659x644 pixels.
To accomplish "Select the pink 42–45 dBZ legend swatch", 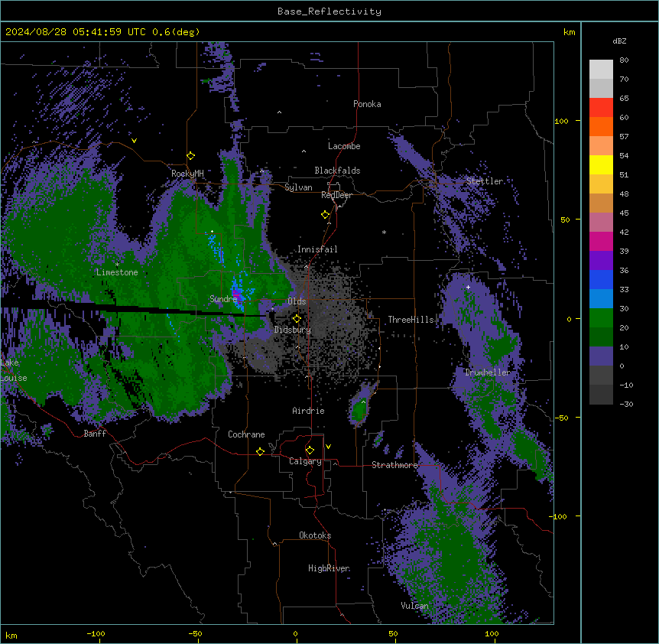I will (x=601, y=223).
